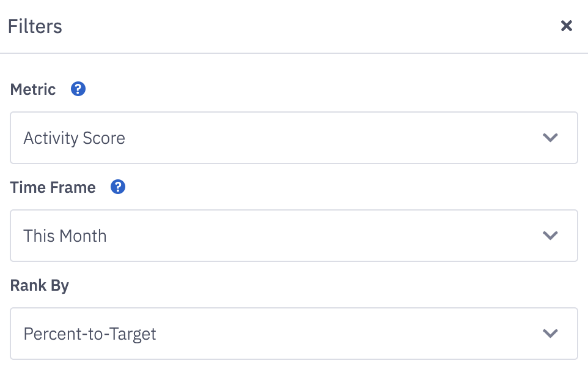The height and width of the screenshot is (366, 588).
Task: Open the Rank By dropdown
Action: [x=293, y=334]
